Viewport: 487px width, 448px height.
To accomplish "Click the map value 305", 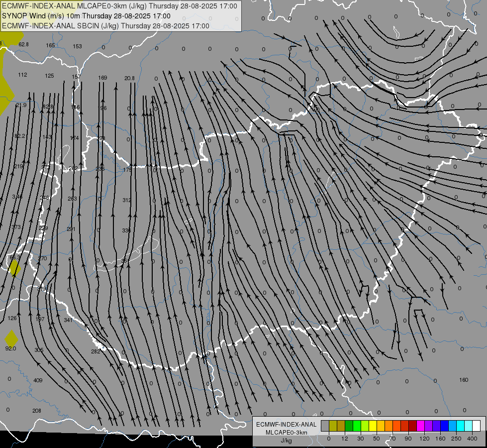I will (39, 350).
